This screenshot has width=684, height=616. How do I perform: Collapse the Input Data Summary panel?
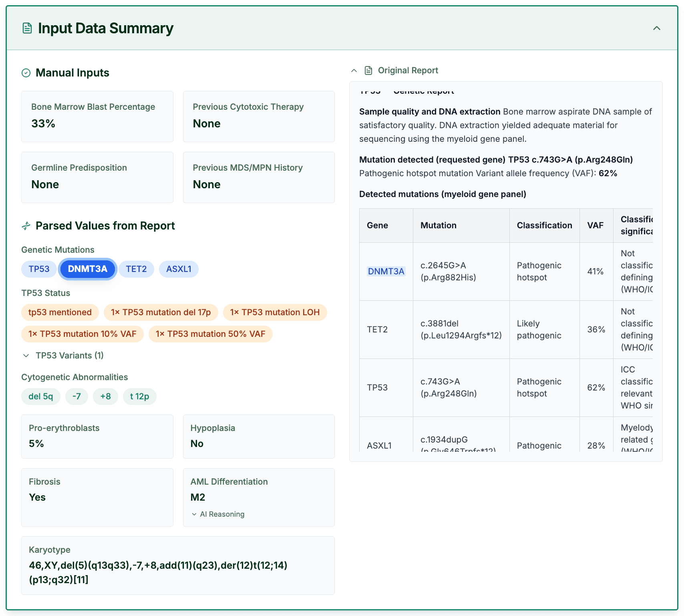pyautogui.click(x=656, y=28)
